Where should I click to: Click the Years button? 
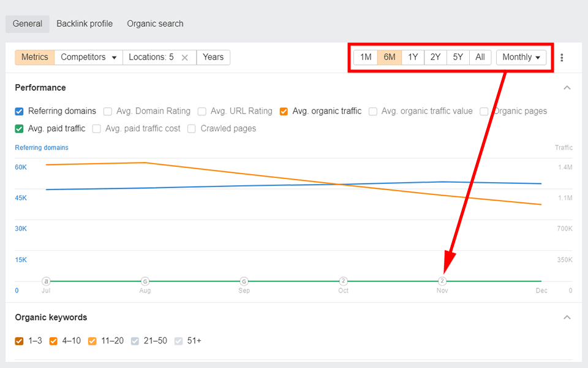click(213, 57)
